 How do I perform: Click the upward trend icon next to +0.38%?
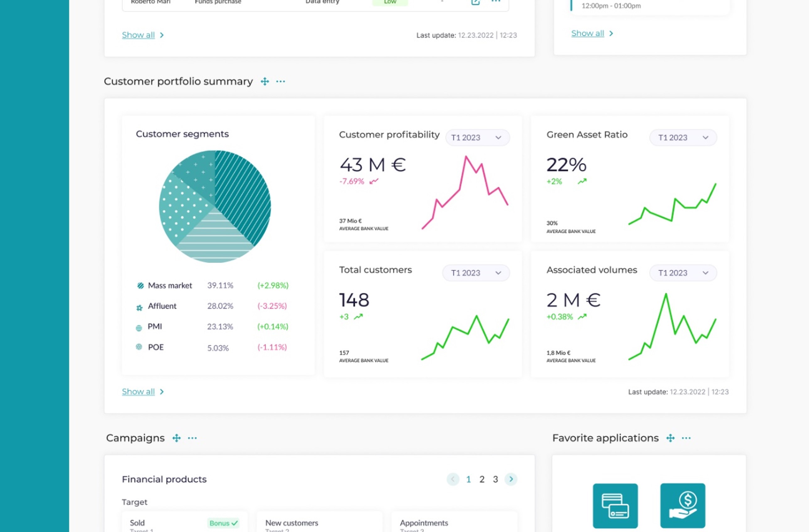click(582, 317)
